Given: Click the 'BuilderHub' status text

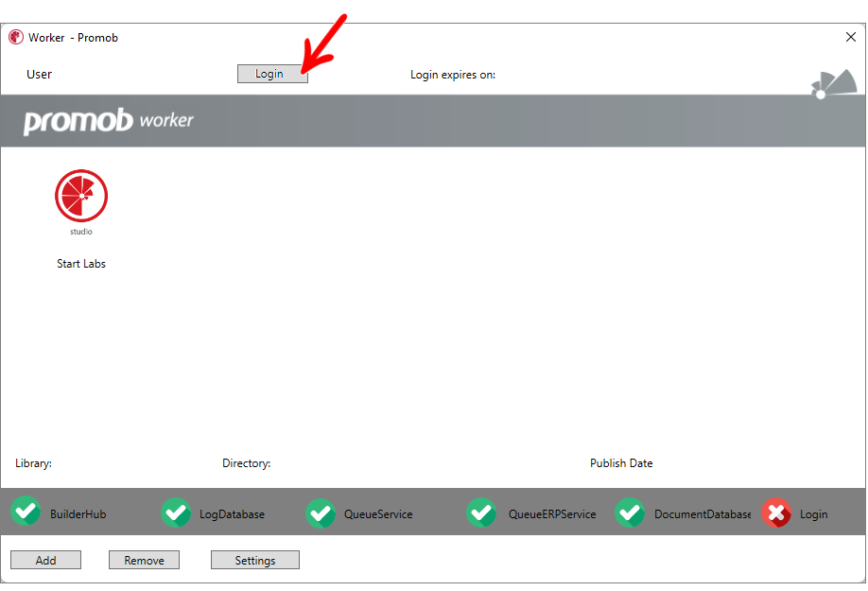Looking at the screenshot, I should coord(78,514).
